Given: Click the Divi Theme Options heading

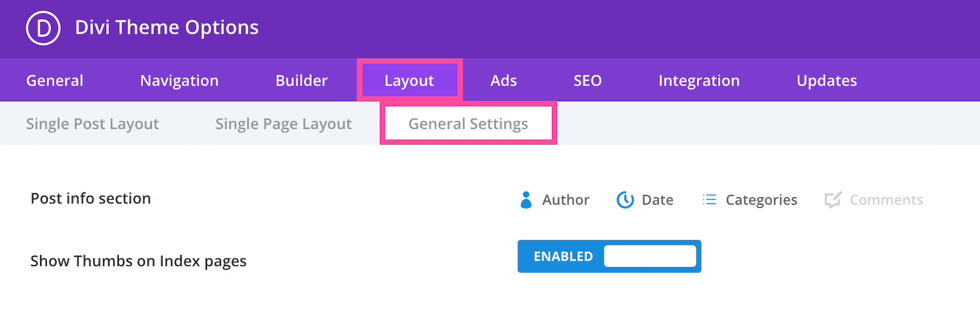Looking at the screenshot, I should 167,28.
